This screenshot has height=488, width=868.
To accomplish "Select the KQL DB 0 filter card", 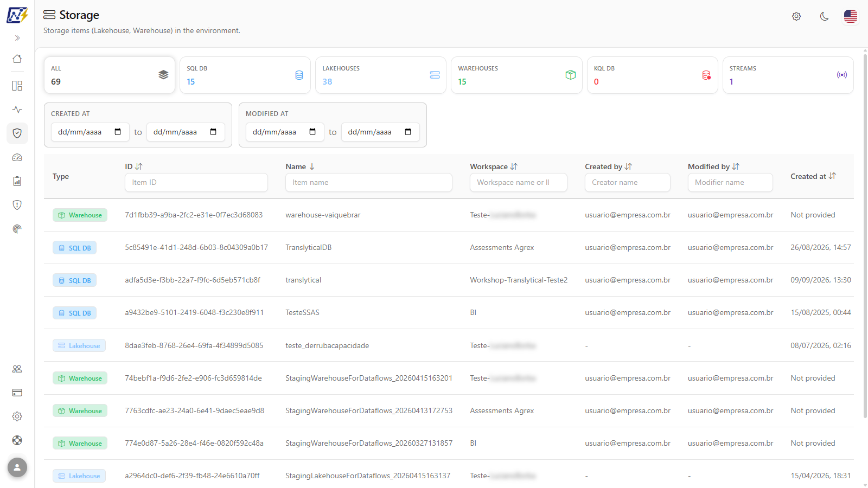I will click(x=653, y=75).
